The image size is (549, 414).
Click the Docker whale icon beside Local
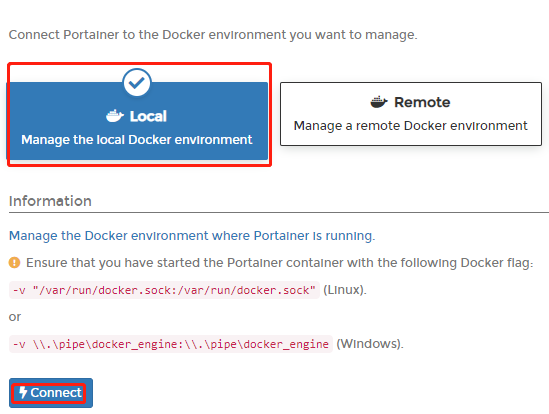click(115, 116)
